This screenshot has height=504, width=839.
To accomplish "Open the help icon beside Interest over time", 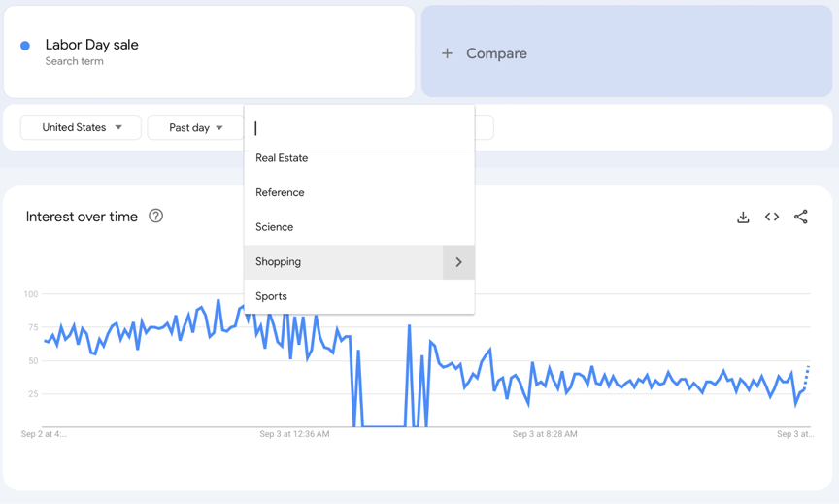I will click(x=156, y=216).
